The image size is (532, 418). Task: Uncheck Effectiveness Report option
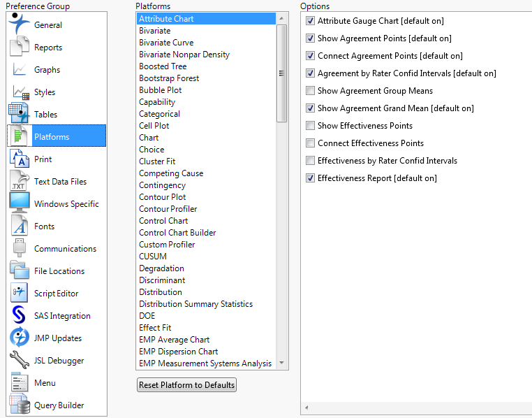(310, 178)
